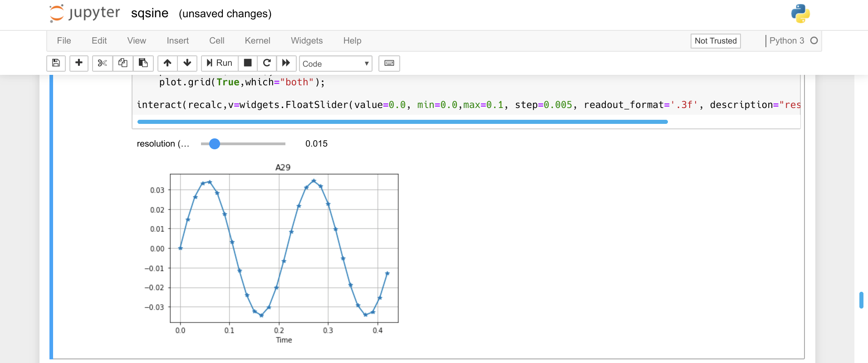The width and height of the screenshot is (868, 363).
Task: Insert a cell below with plus icon
Action: [79, 63]
